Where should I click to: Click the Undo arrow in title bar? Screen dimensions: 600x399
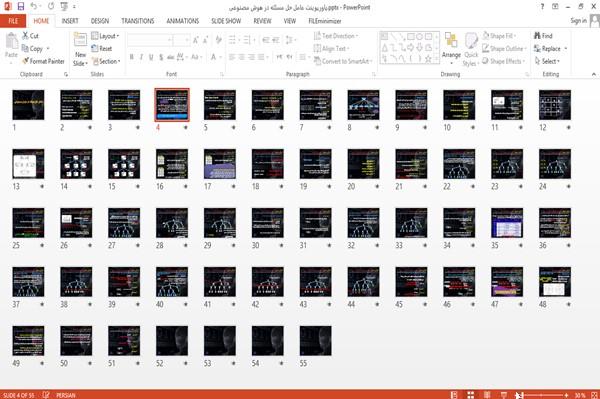click(x=34, y=7)
